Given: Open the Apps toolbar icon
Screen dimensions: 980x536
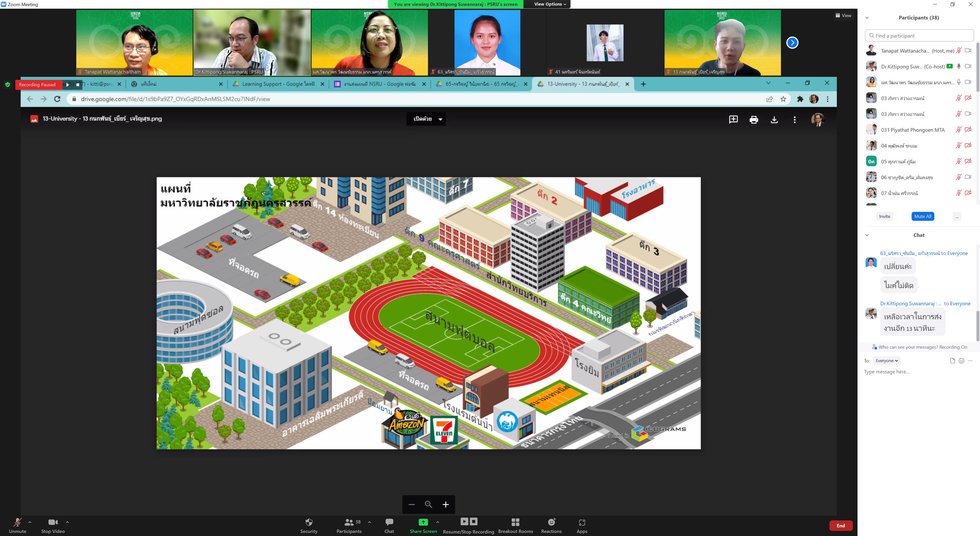Looking at the screenshot, I should click(x=582, y=522).
